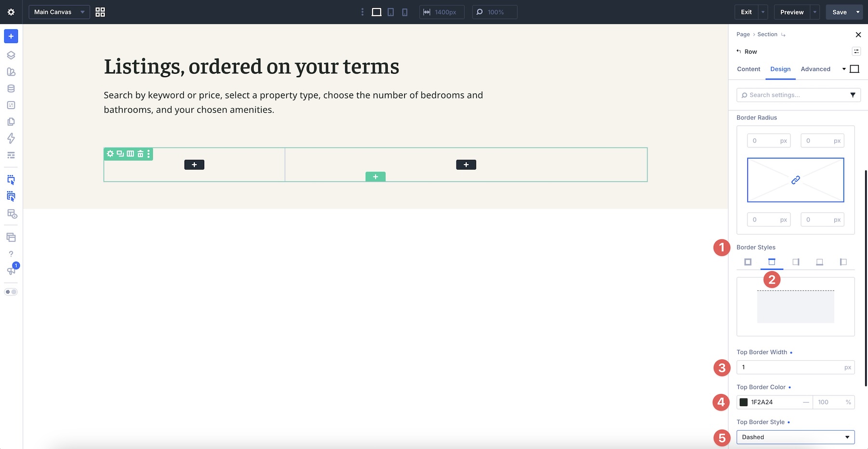Select top border style option
Screen dimensions: 868x449
[772, 262]
